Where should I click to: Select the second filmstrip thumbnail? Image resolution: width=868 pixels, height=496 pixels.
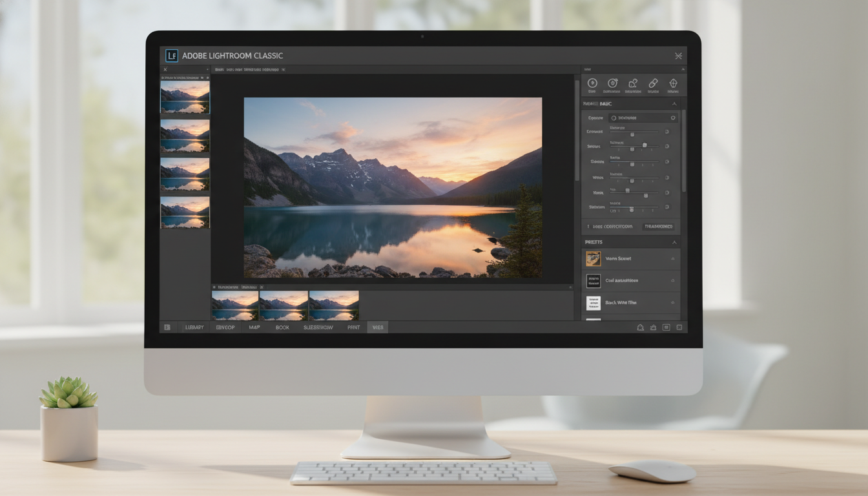(283, 305)
